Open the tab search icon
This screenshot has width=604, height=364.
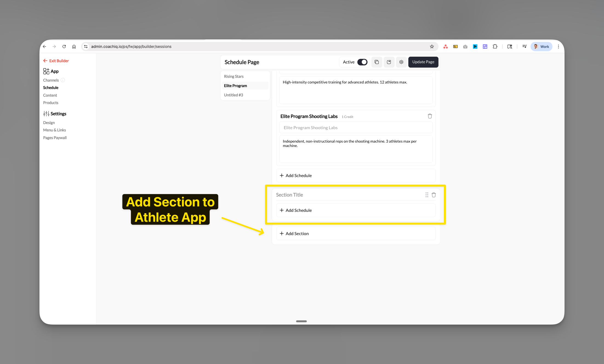pos(510,47)
